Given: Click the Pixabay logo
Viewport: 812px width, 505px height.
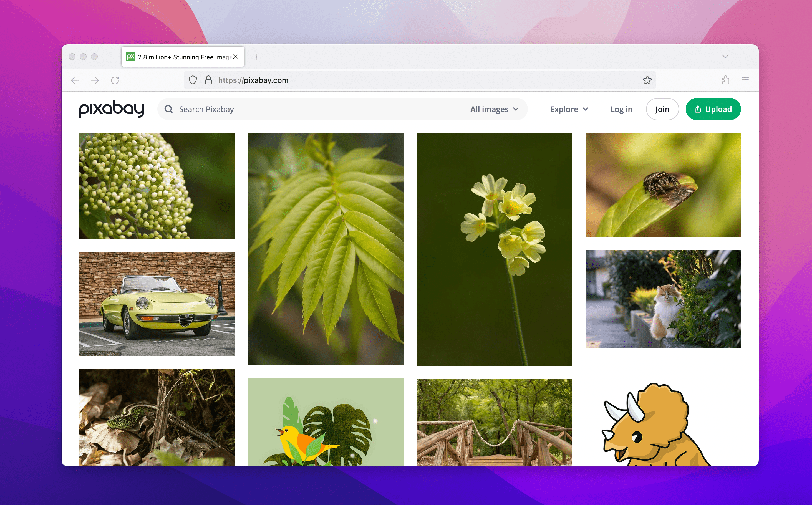Looking at the screenshot, I should pyautogui.click(x=112, y=109).
